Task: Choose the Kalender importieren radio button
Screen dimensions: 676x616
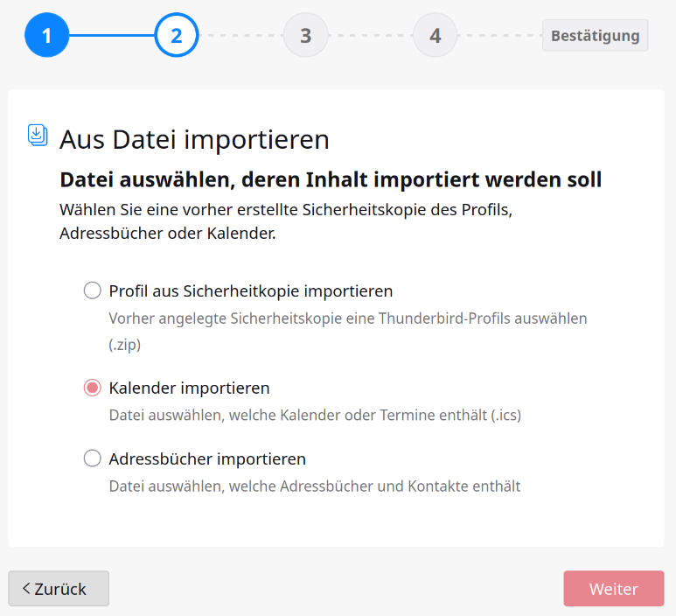Action: click(x=92, y=388)
